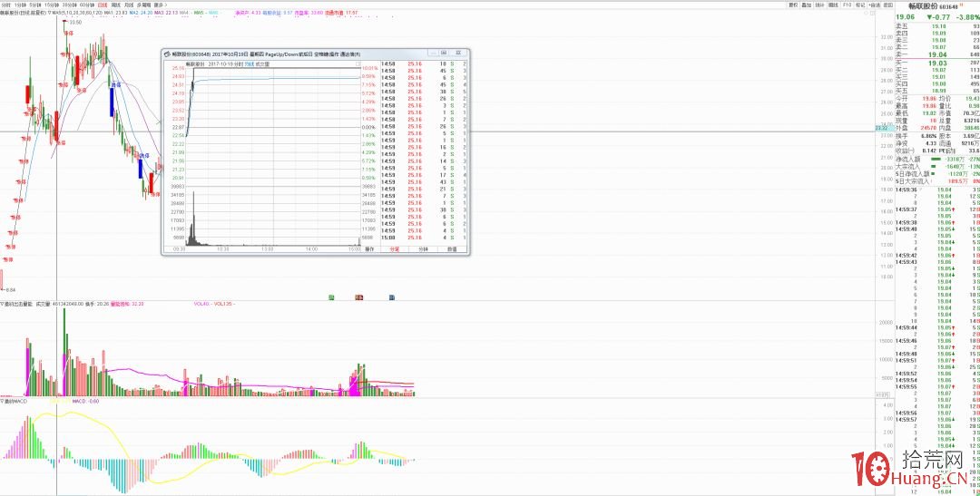980x496 pixels.
Task: Click the 操作 button in popup
Action: [x=368, y=248]
